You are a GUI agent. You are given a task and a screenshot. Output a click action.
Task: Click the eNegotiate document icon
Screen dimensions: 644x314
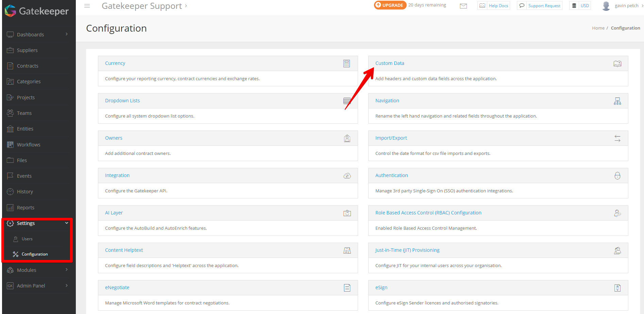347,288
